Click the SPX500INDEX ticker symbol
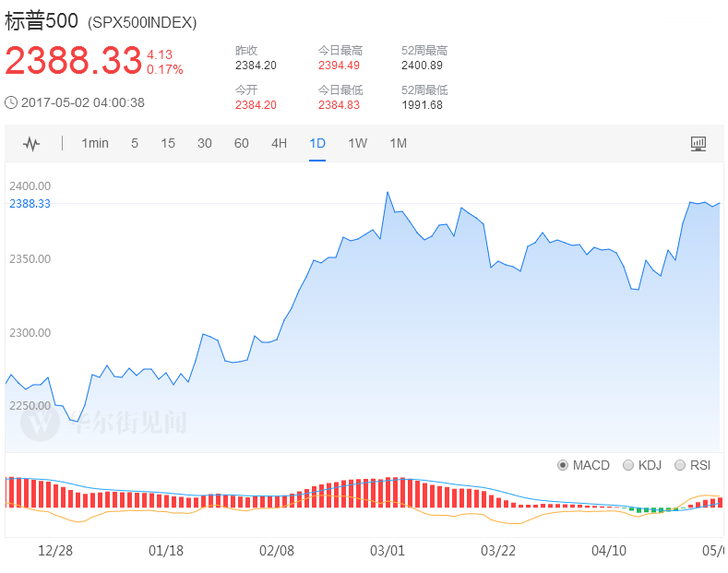 (x=142, y=22)
